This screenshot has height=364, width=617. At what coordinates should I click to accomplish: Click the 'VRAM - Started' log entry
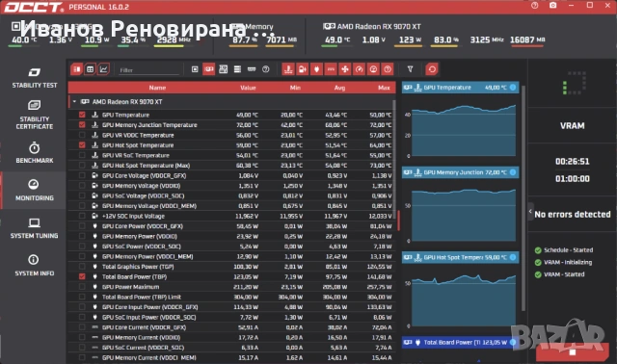(x=564, y=274)
